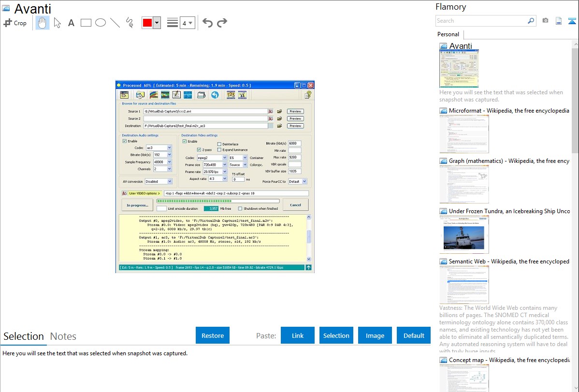Check Shutdown when finished
579x392 pixels.
240,208
